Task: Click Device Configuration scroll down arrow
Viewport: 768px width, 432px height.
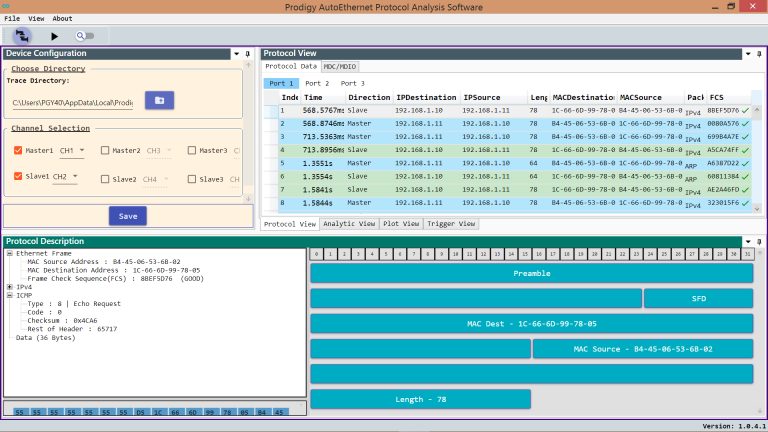Action: 248,199
